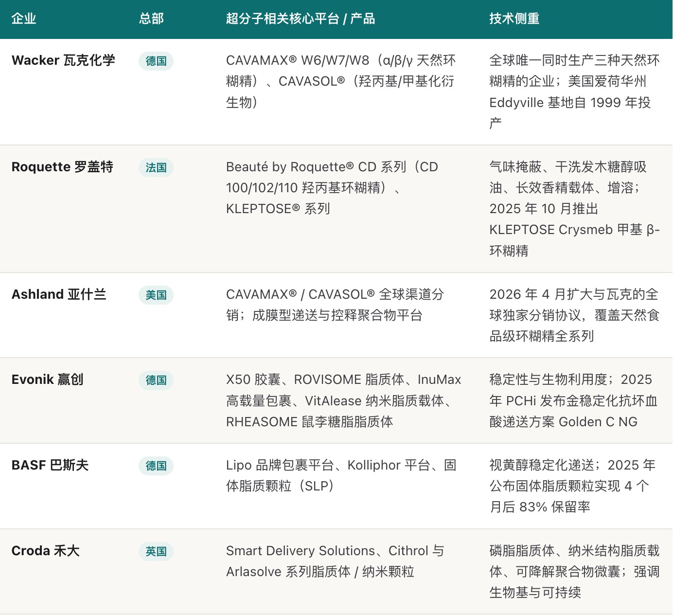The image size is (673, 616).
Task: Click the 德国 tag in the Wacker row
Action: click(x=156, y=61)
